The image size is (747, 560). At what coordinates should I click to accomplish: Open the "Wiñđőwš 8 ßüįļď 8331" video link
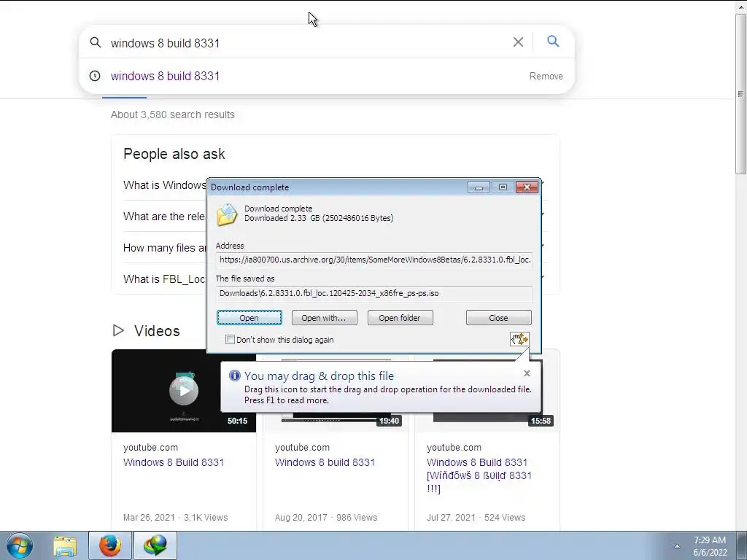pos(479,475)
